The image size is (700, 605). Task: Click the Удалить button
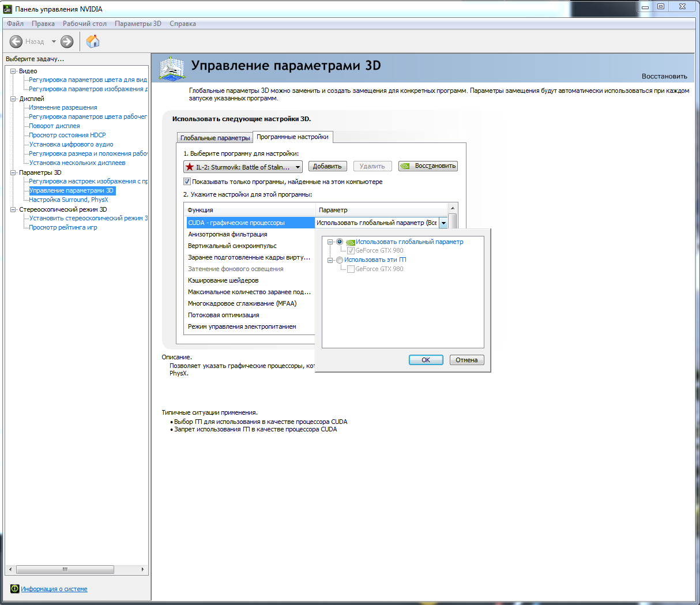coord(372,166)
